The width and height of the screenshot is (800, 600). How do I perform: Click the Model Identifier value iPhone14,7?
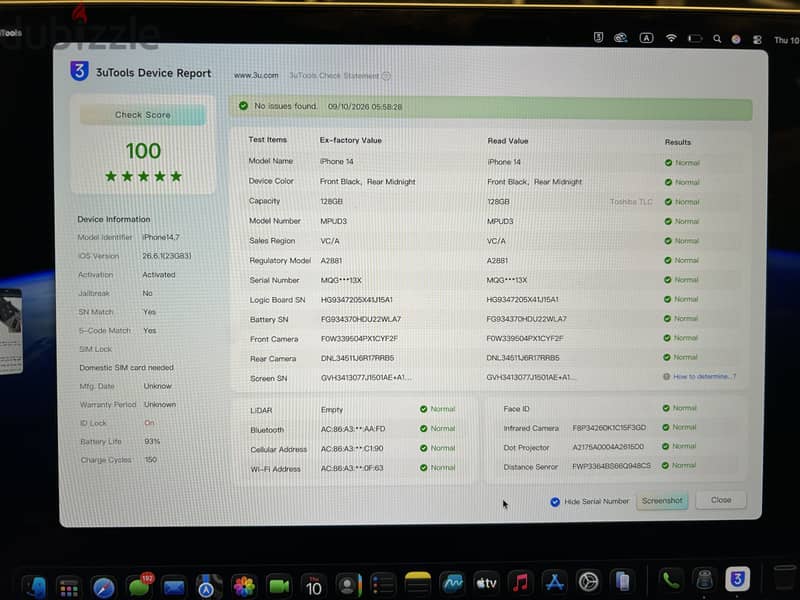coord(161,237)
